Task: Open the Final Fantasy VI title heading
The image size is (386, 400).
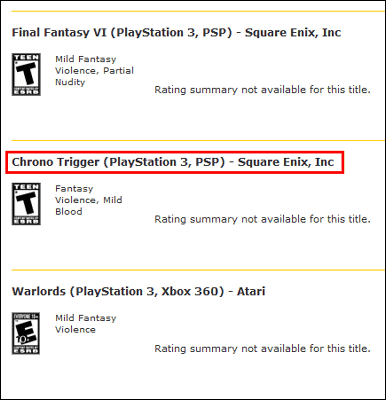Action: [176, 33]
